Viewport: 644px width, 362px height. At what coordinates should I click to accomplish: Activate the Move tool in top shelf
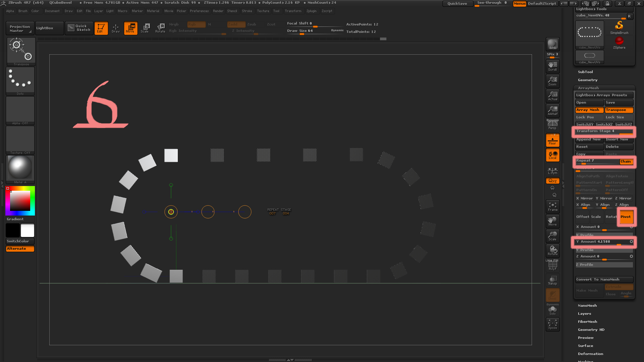click(x=130, y=28)
